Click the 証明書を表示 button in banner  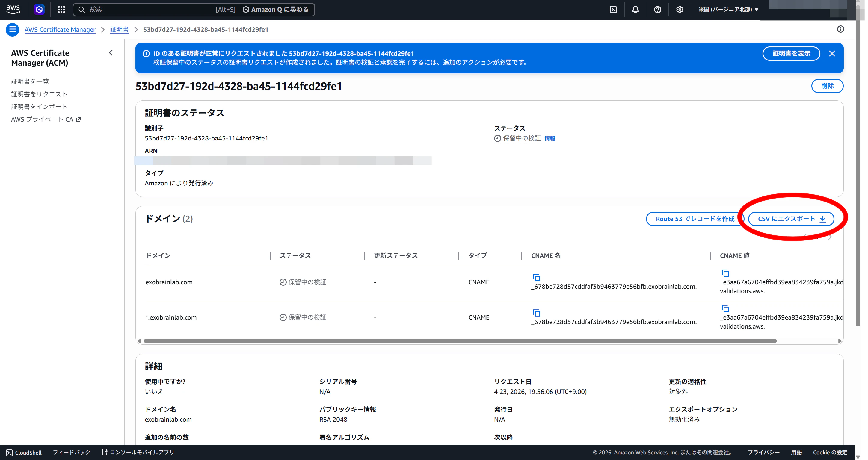point(791,54)
